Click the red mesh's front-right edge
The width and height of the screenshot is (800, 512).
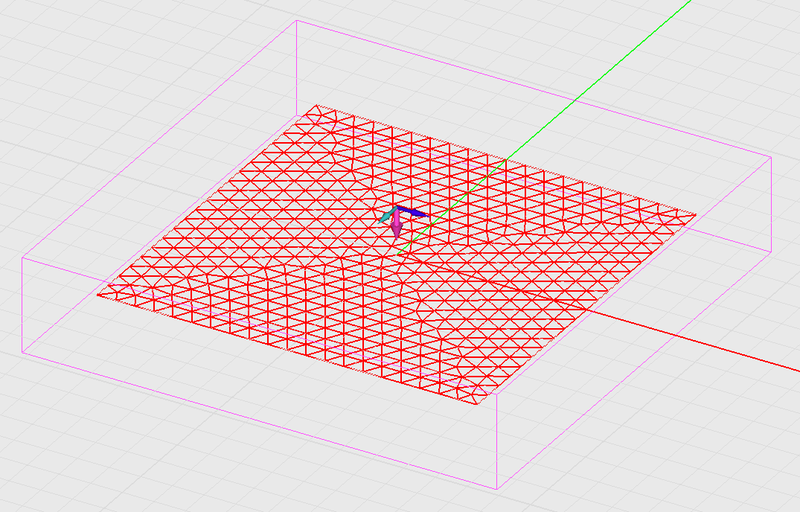595,310
